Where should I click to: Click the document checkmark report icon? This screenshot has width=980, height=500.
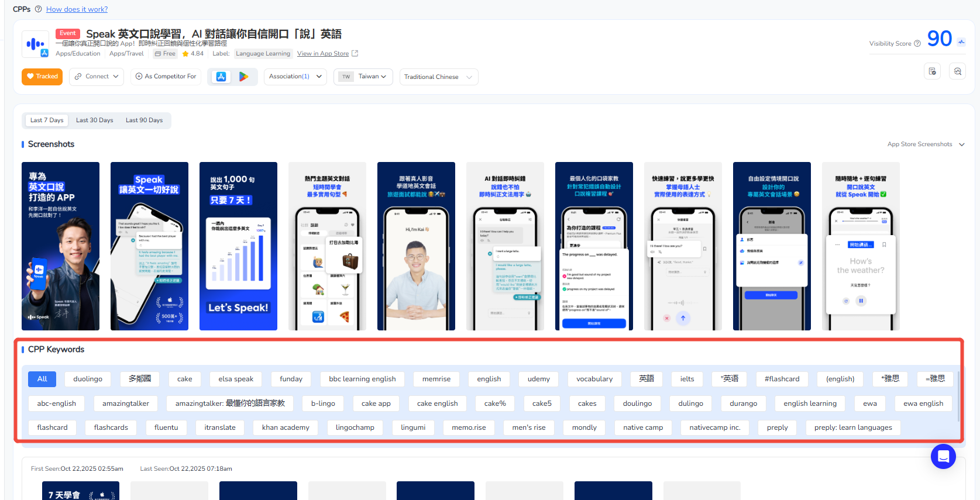click(933, 71)
